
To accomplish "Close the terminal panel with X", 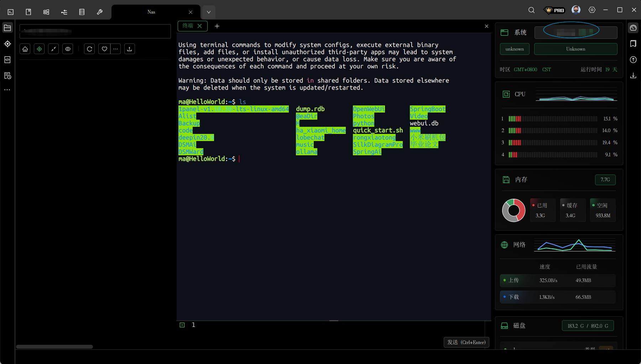I will tap(487, 26).
